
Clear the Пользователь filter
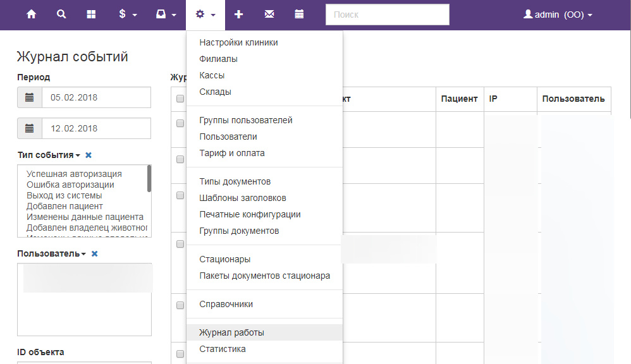pos(95,254)
